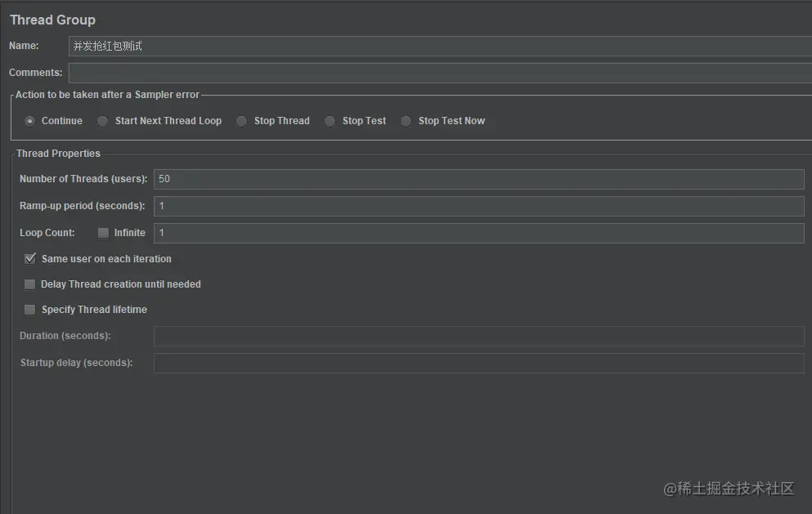Enable Delay Thread creation until needed

point(30,284)
